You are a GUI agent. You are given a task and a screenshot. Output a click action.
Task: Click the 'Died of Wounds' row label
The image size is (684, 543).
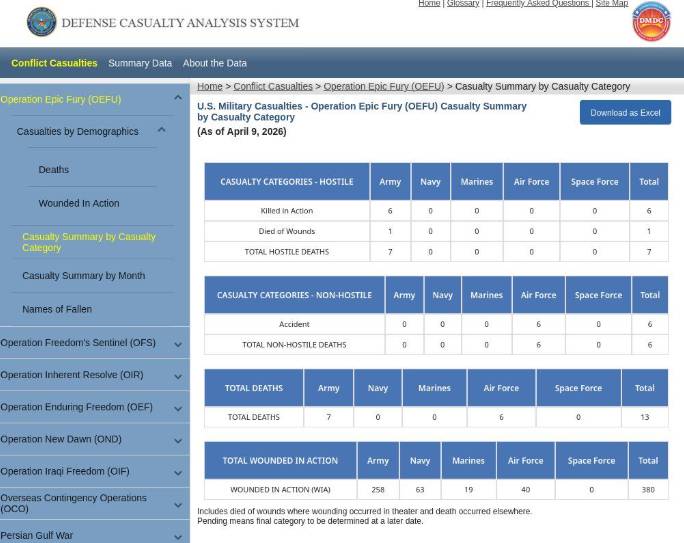[287, 231]
